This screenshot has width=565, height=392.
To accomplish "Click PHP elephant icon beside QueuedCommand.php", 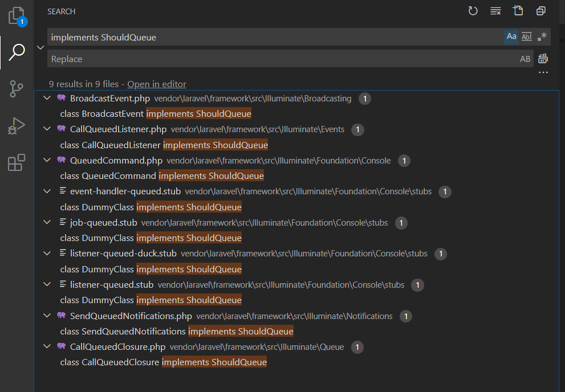I will [x=61, y=160].
